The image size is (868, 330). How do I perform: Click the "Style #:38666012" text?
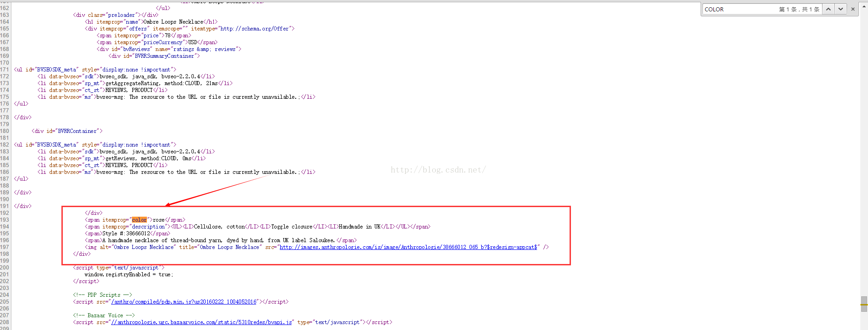(126, 234)
